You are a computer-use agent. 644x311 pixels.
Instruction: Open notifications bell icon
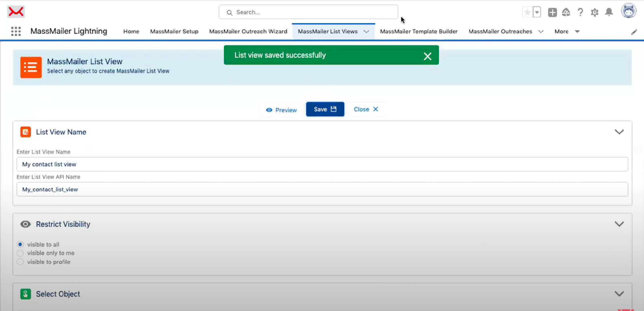pyautogui.click(x=609, y=12)
